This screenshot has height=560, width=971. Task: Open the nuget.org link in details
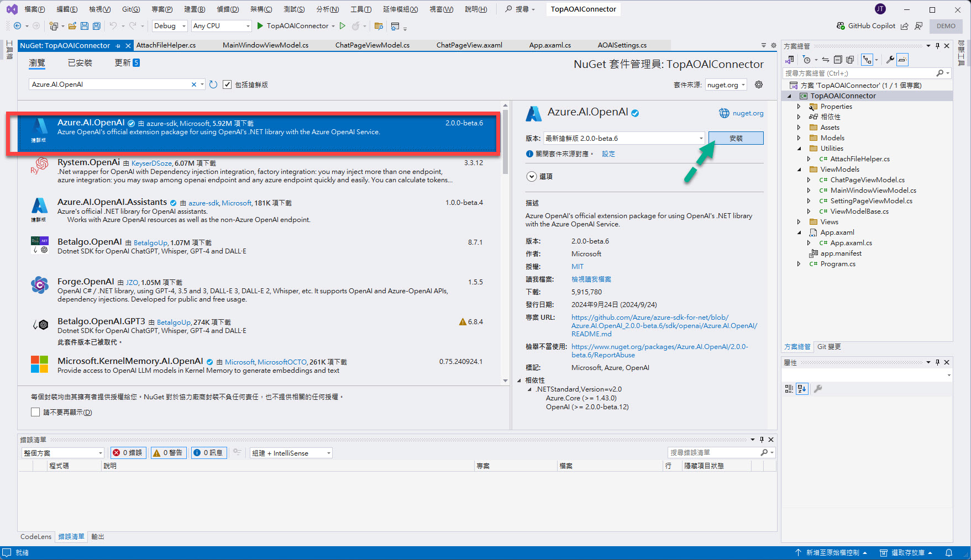[x=748, y=113]
